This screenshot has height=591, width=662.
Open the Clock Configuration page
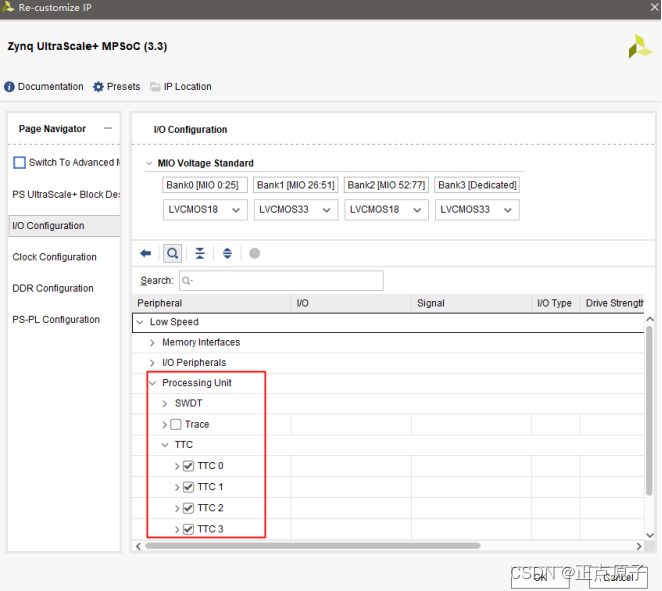coord(54,257)
